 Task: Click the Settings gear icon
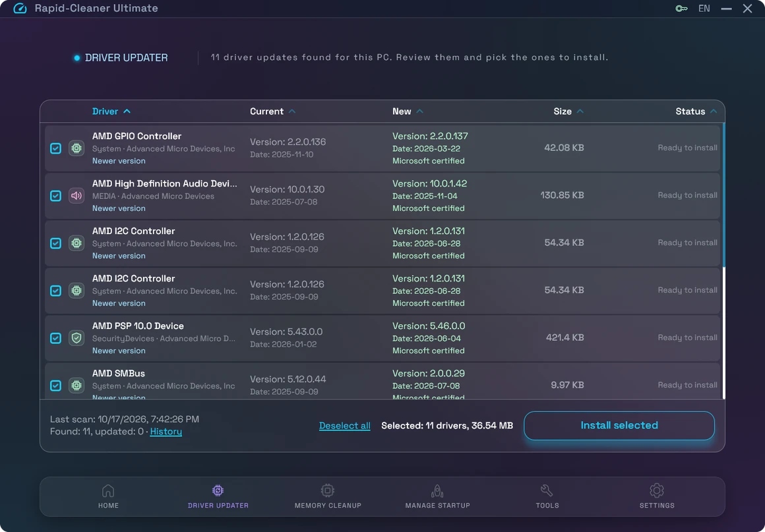tap(657, 490)
